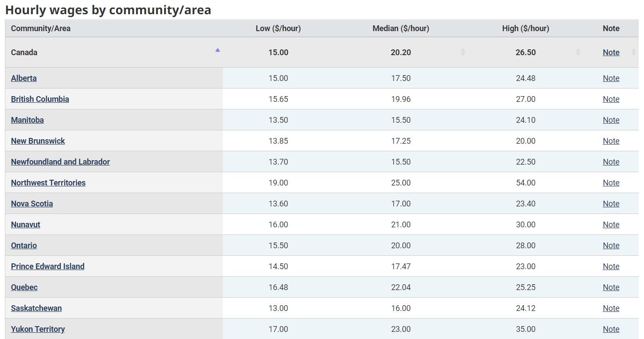Select Northwest Territories' median wage 25.00

click(x=401, y=182)
